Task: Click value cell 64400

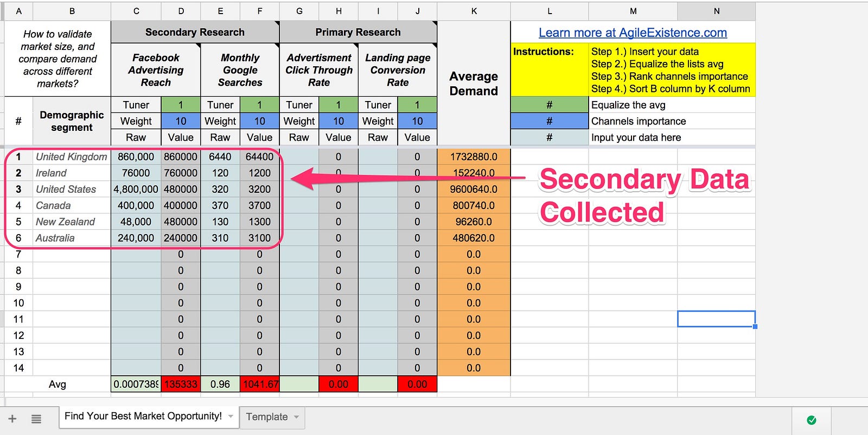Action: (259, 157)
